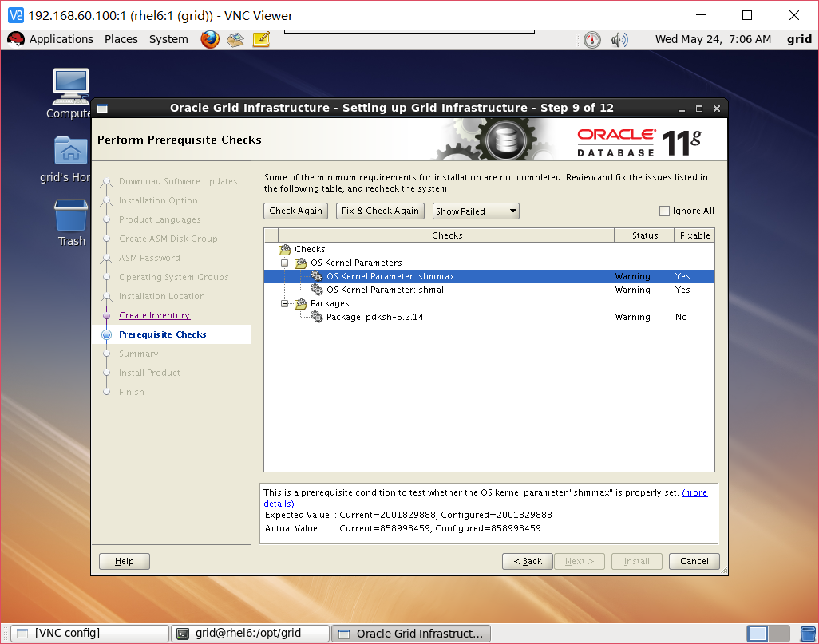Open grid's Home folder on the desktop
The image size is (819, 644).
[x=70, y=150]
